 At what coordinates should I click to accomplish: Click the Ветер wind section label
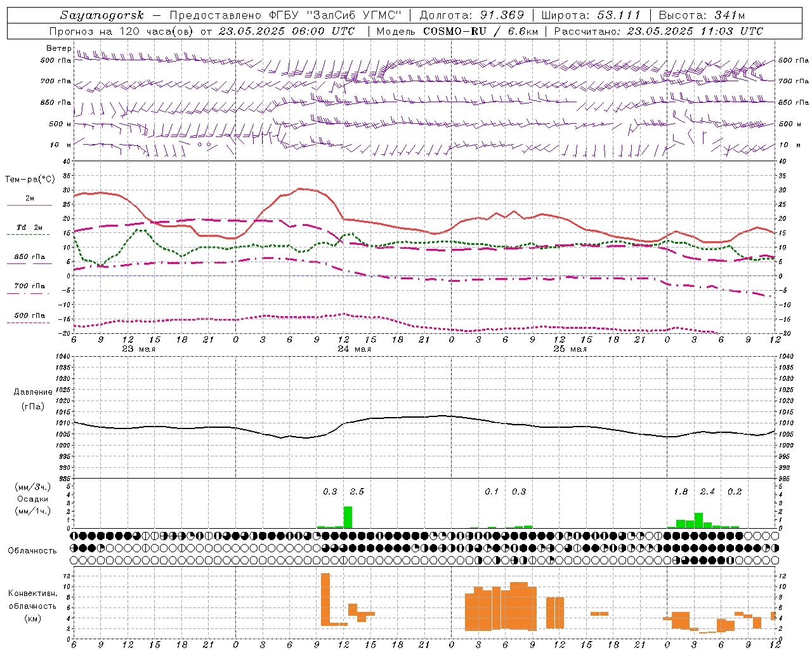(x=58, y=48)
